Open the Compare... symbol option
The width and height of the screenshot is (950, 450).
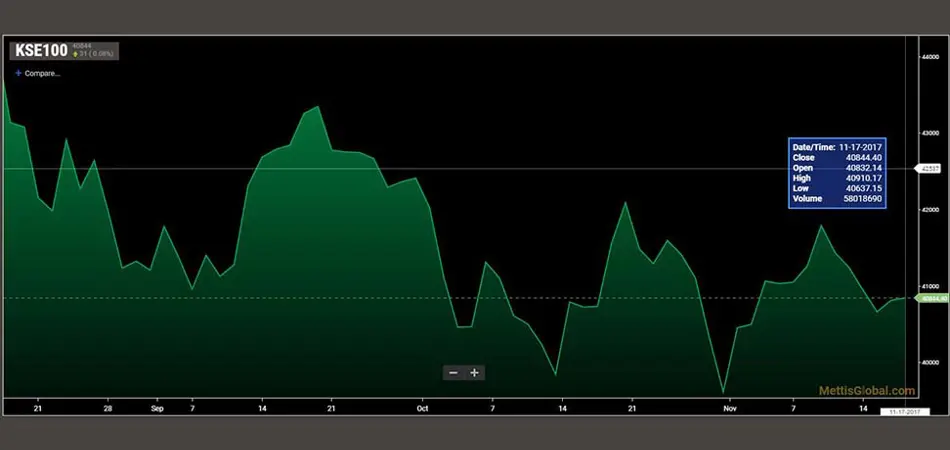[x=42, y=73]
